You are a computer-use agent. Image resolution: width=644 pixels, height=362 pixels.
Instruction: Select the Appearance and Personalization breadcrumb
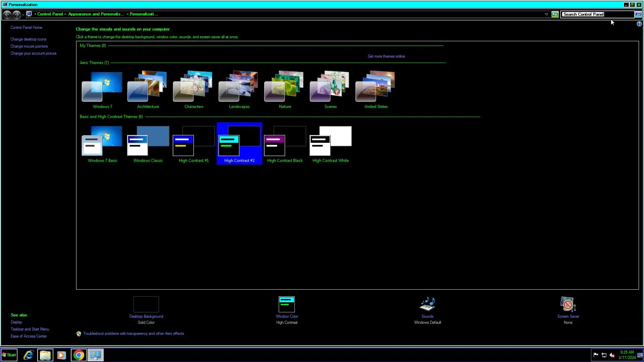(96, 14)
